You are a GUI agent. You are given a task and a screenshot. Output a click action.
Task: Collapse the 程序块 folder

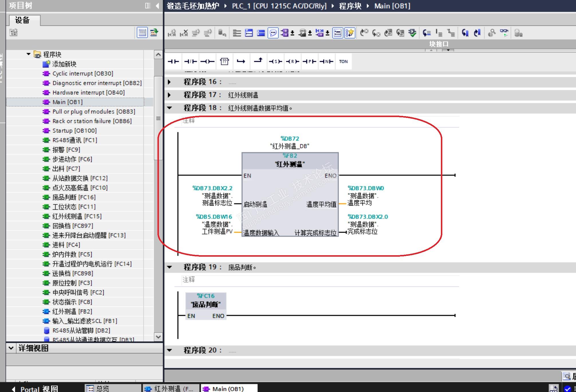click(28, 54)
